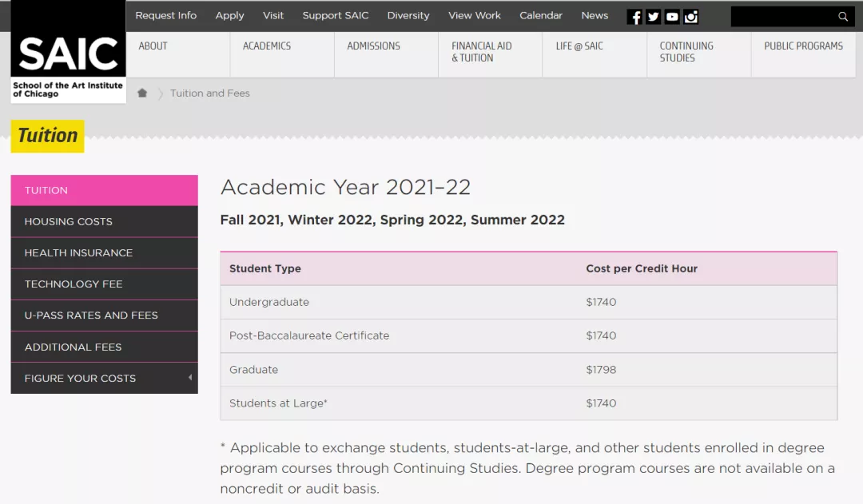Screen dimensions: 863x504
Task: Open the Admissions menu
Action: 386,54
